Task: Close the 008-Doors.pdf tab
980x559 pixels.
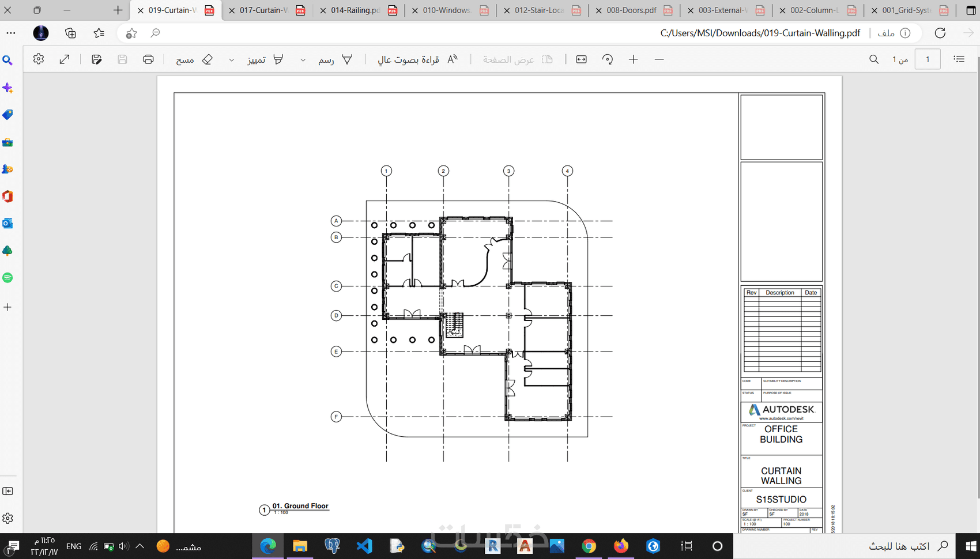Action: [x=599, y=10]
